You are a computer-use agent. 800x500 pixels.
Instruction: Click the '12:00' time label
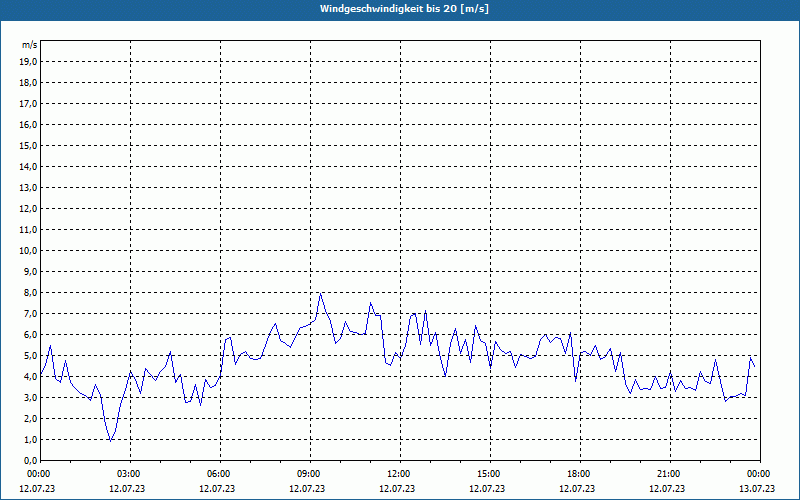pyautogui.click(x=397, y=474)
